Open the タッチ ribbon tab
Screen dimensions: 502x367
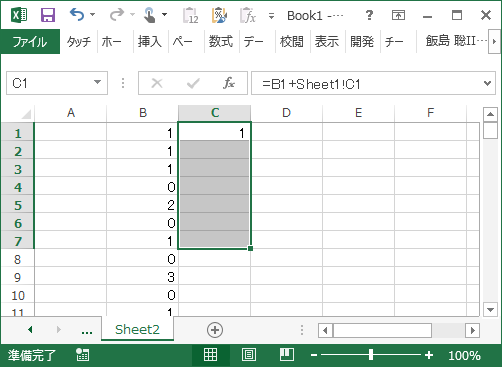coord(79,42)
